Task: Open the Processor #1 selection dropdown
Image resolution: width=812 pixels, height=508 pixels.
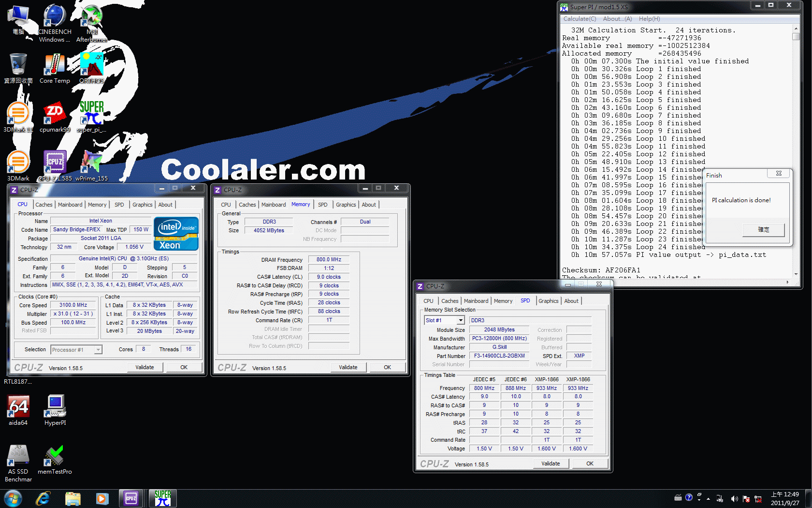Action: (x=76, y=349)
